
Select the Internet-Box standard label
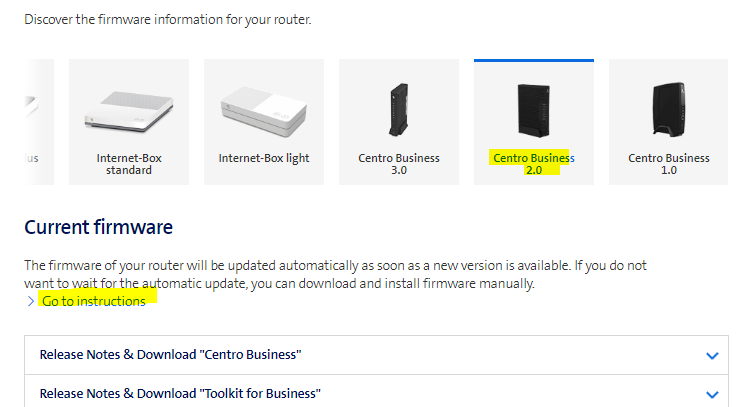129,164
